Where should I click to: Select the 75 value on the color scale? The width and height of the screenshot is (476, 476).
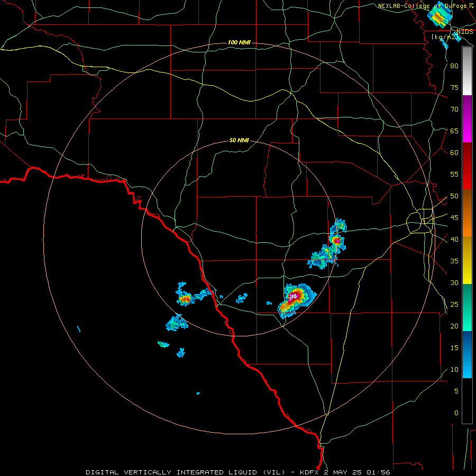coord(454,88)
